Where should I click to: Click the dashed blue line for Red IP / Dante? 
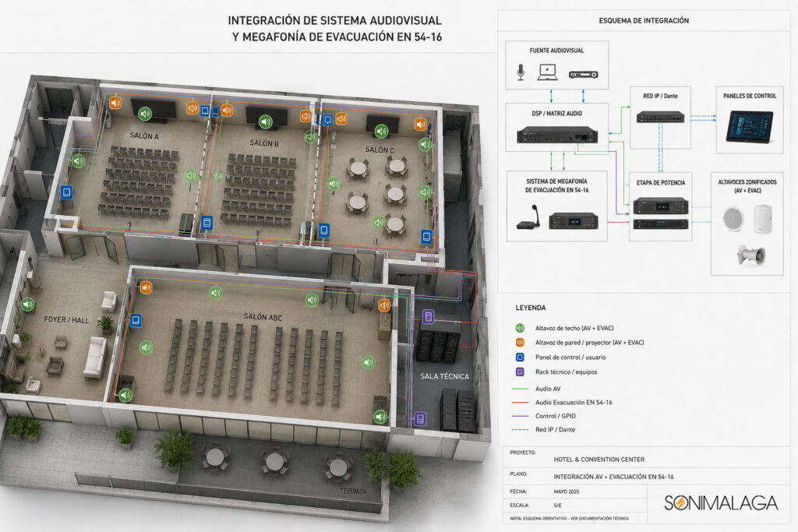click(x=520, y=430)
